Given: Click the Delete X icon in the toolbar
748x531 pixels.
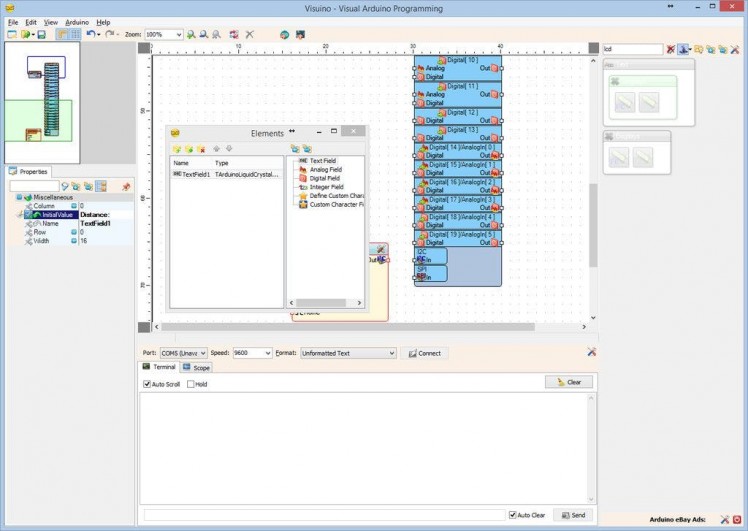Looking at the screenshot, I should (x=250, y=34).
